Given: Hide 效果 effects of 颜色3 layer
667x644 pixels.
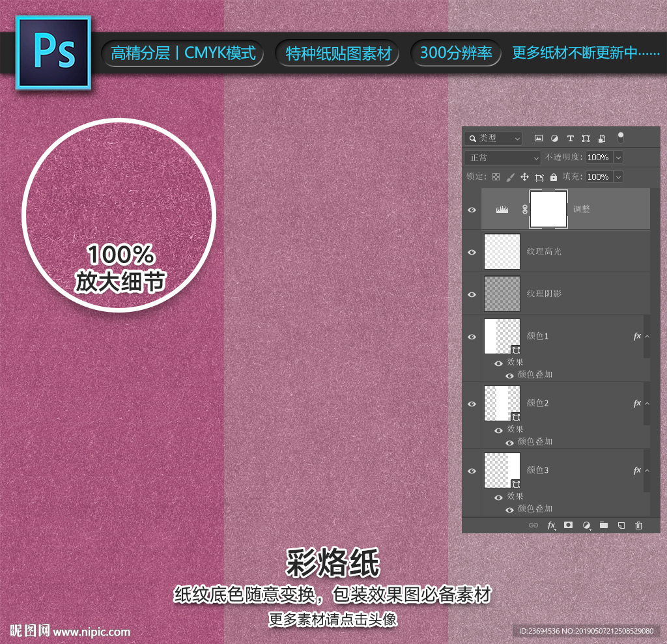Looking at the screenshot, I should click(498, 497).
